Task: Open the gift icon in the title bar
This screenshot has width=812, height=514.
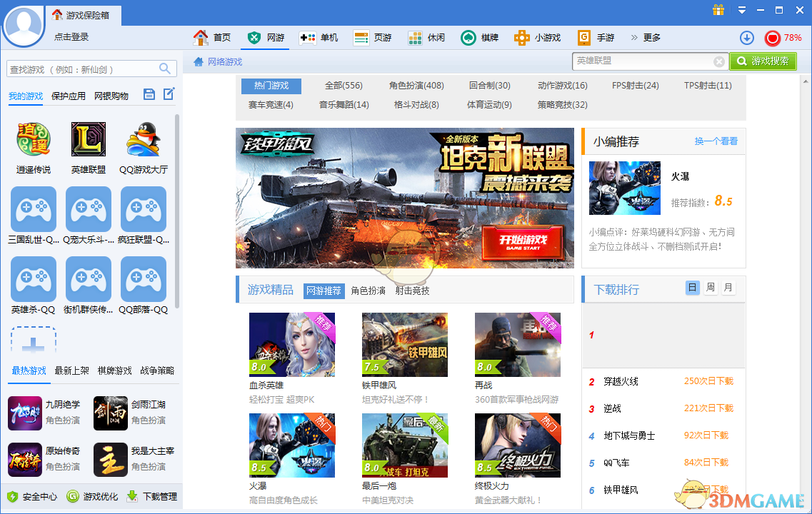Action: (x=718, y=11)
